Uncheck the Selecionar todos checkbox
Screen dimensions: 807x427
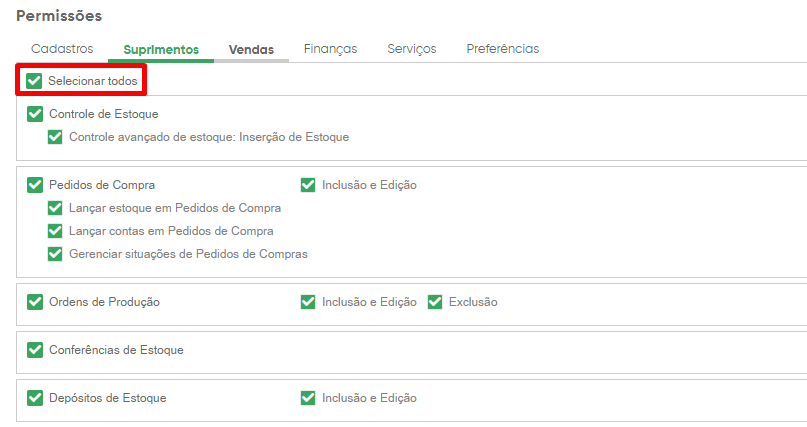pos(34,81)
